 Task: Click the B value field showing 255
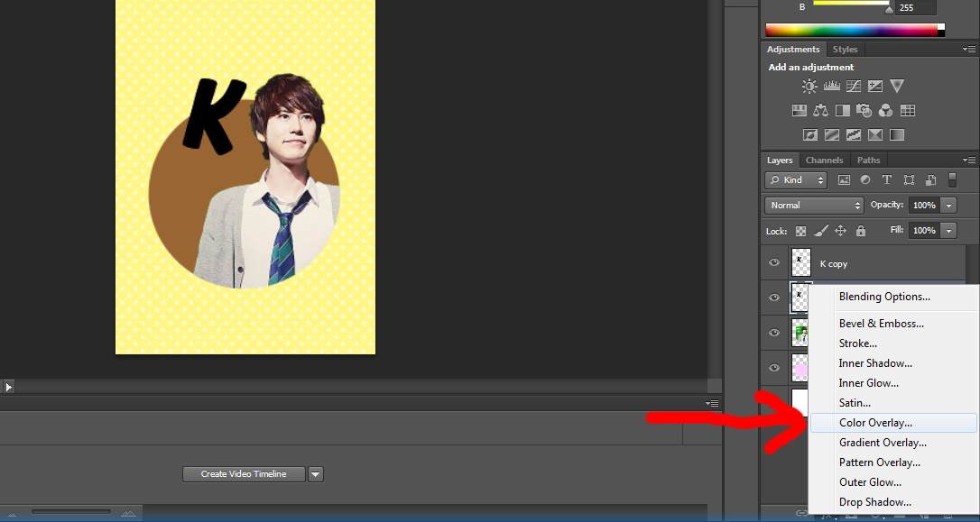pyautogui.click(x=916, y=7)
